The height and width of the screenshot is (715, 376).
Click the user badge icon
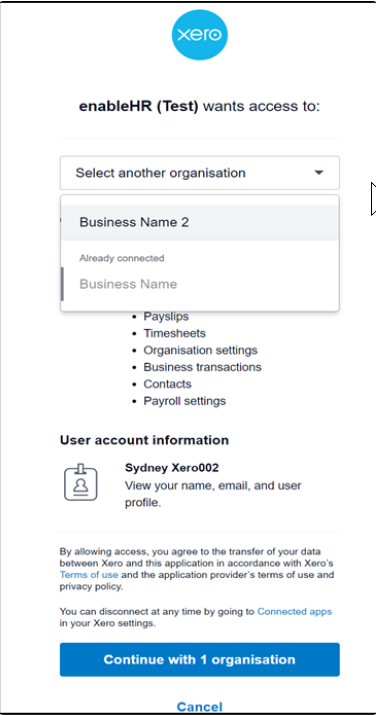click(x=81, y=482)
